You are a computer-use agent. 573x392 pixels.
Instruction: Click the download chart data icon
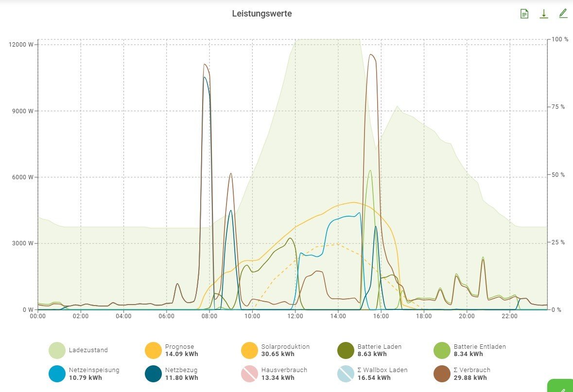pyautogui.click(x=544, y=14)
